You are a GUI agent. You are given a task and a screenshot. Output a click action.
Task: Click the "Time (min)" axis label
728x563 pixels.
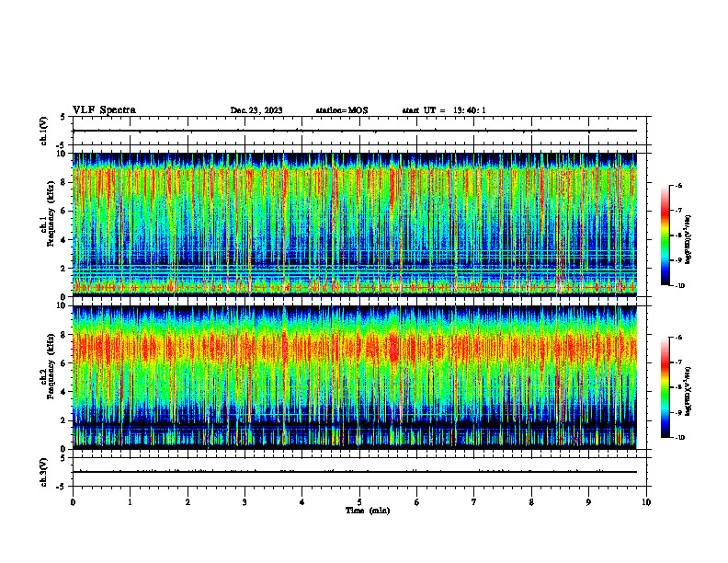click(368, 511)
